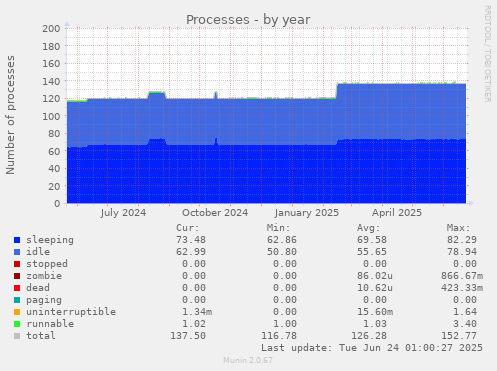Click the y-axis label 200

click(51, 29)
